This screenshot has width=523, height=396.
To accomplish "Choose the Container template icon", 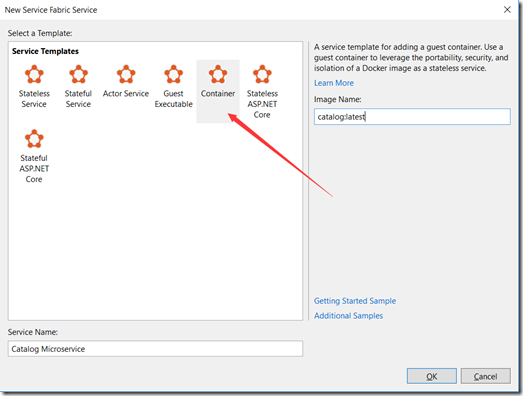I will click(x=218, y=74).
